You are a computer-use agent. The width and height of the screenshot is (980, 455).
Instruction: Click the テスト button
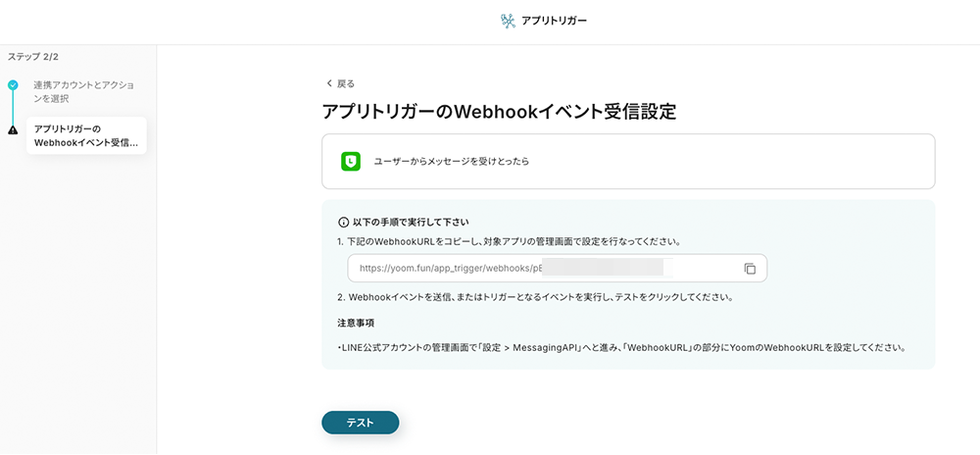(x=360, y=423)
